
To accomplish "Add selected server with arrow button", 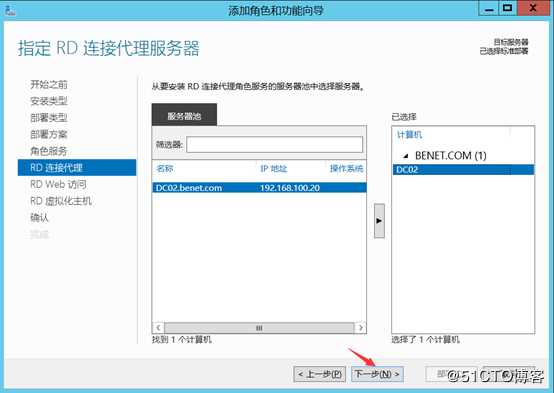I will coord(379,221).
